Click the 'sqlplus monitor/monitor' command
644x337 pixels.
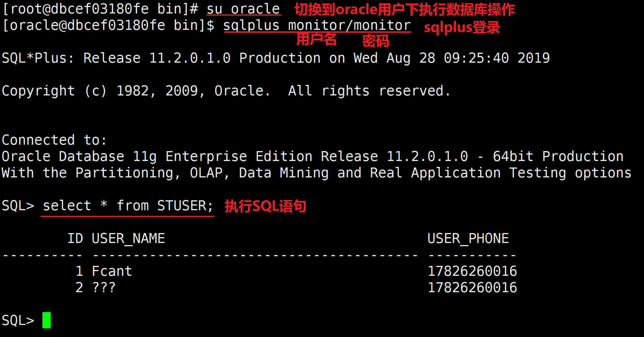click(x=317, y=25)
